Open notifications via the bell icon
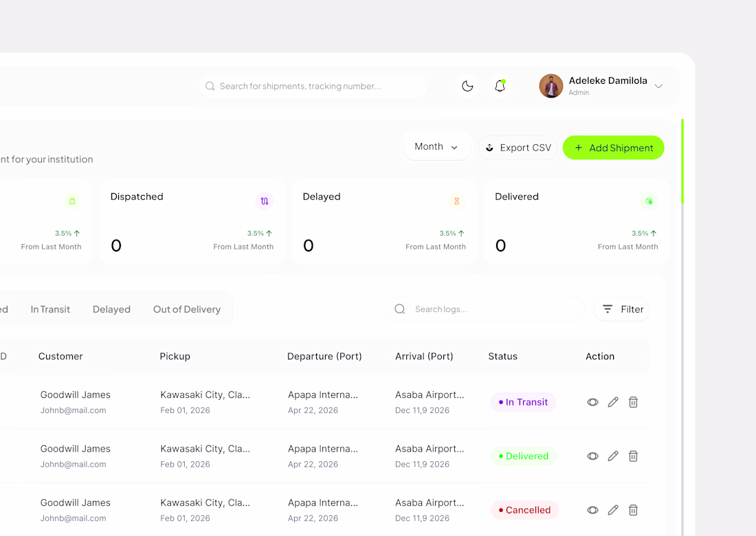Screen dimensions: 756x536 (500, 86)
